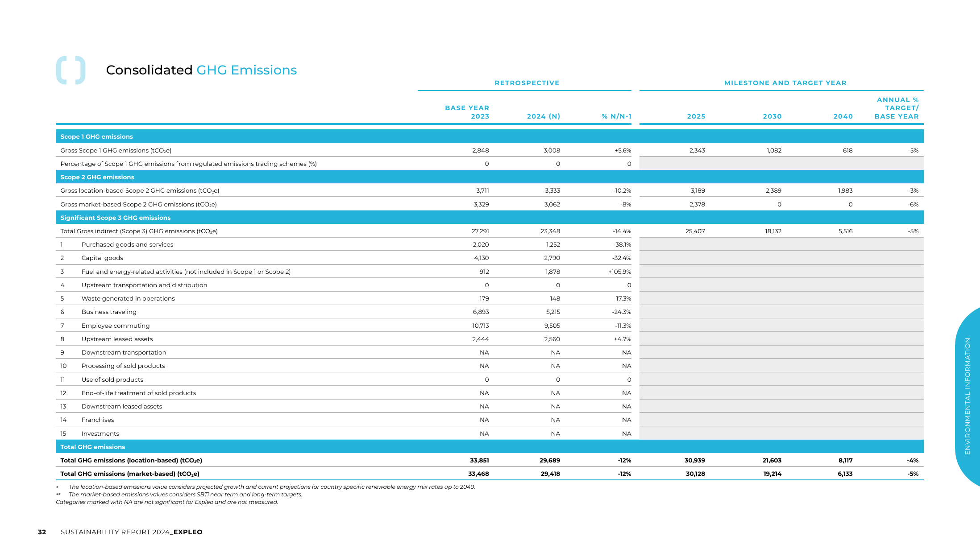Select the 'Total GHG emissions' section bar
Image resolution: width=980 pixels, height=553 pixels.
(x=490, y=447)
